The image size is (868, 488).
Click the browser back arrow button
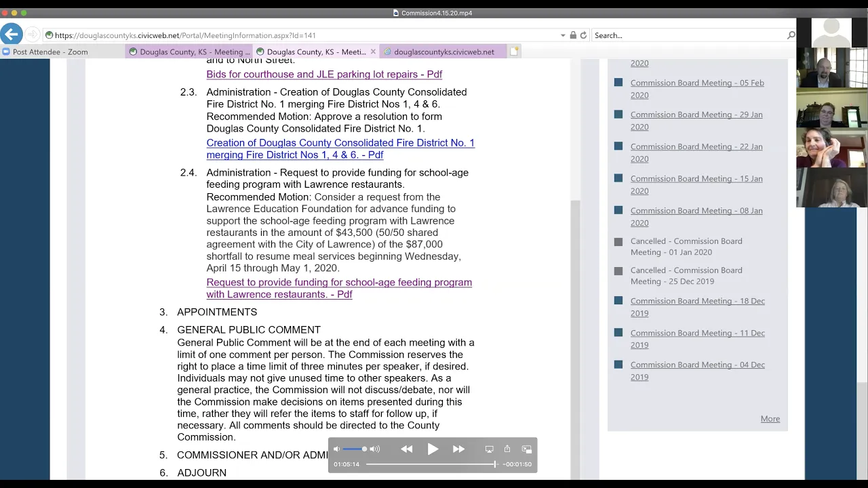[x=12, y=35]
